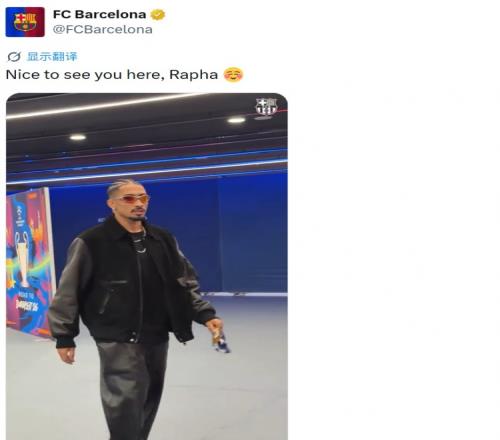
Task: Open the @FCBarcelona handle link
Action: (x=103, y=29)
